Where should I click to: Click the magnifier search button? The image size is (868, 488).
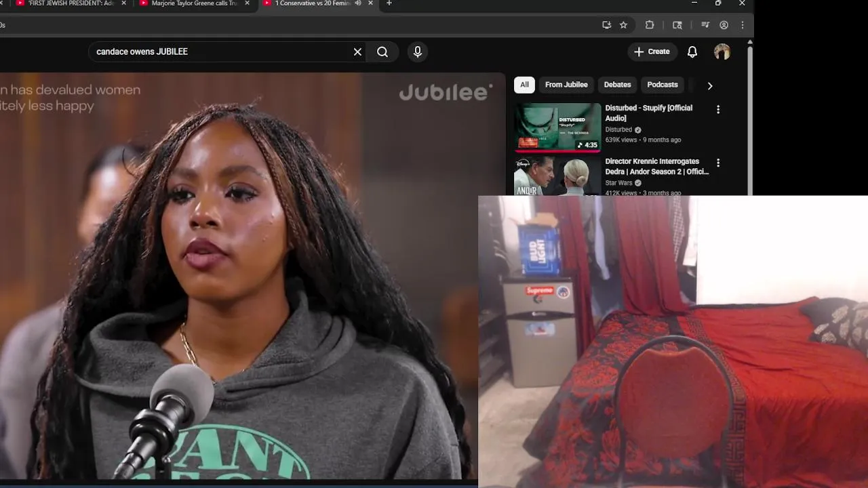click(x=382, y=52)
